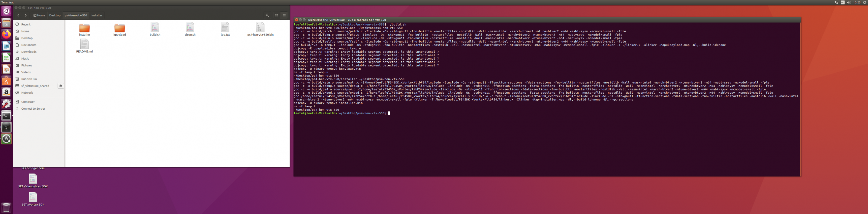
Task: Open the network indicator in the top panel
Action: [x=836, y=2]
